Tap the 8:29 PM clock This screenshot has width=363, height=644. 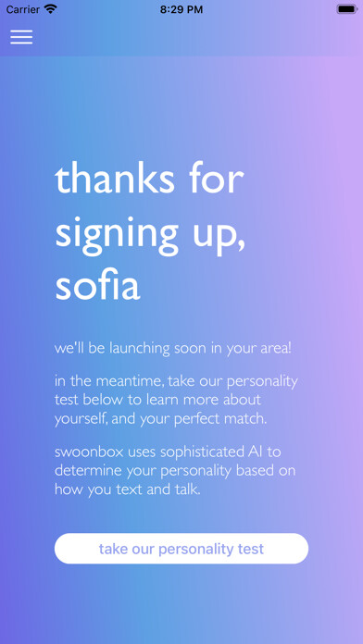tap(181, 9)
